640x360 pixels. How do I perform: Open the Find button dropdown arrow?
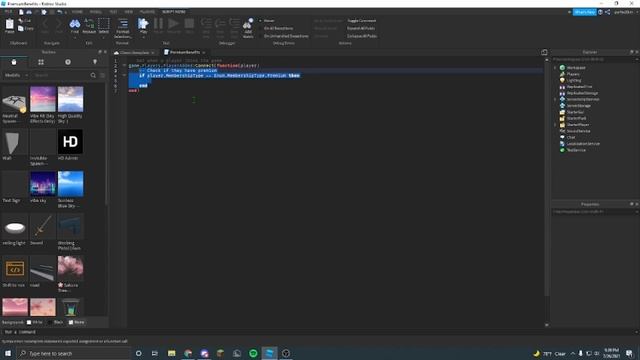click(x=74, y=37)
